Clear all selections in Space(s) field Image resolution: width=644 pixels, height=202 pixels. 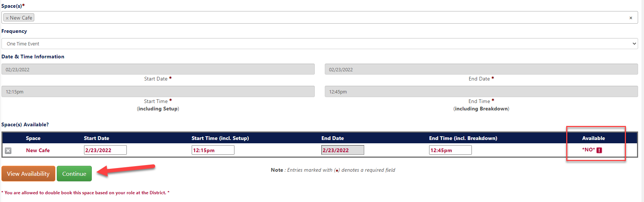click(x=631, y=18)
